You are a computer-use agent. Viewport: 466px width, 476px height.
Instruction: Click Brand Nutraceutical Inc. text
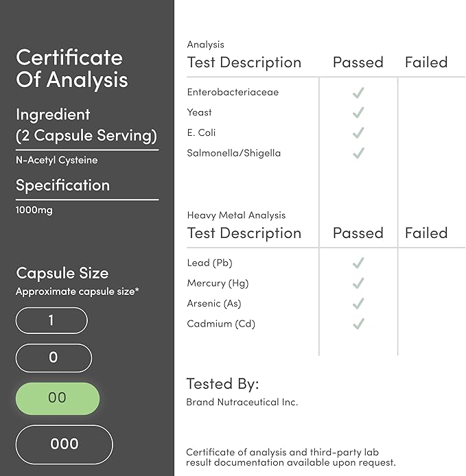coord(242,402)
